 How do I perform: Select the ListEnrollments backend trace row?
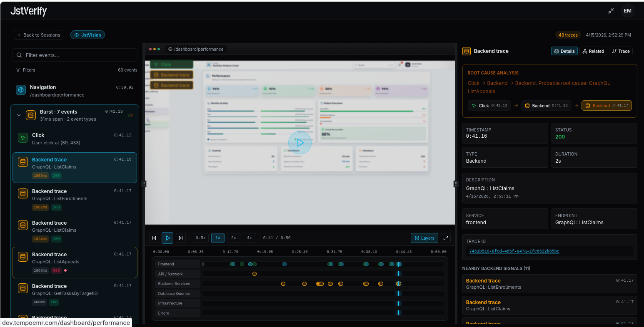coord(75,199)
